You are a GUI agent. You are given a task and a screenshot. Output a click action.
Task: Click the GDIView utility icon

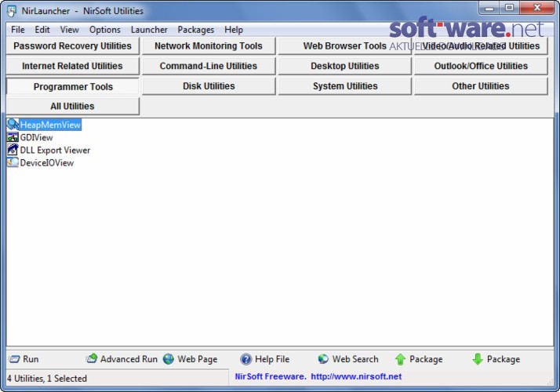(13, 137)
